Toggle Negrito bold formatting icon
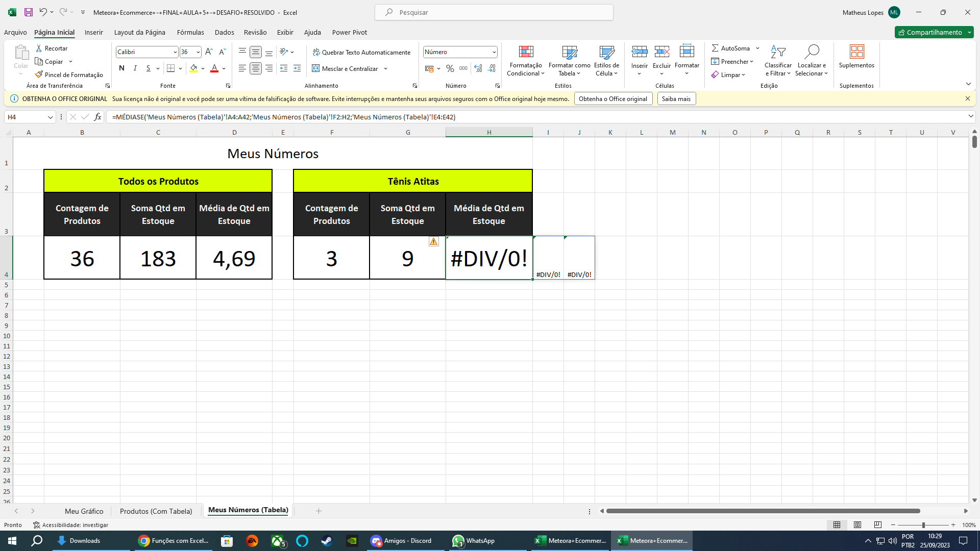This screenshot has width=980, height=551. 121,69
